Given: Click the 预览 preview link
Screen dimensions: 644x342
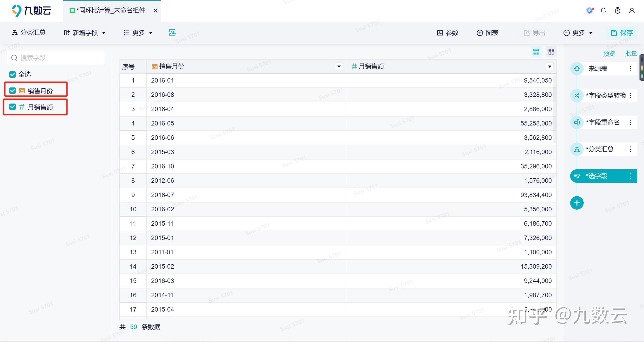Looking at the screenshot, I should pos(609,53).
